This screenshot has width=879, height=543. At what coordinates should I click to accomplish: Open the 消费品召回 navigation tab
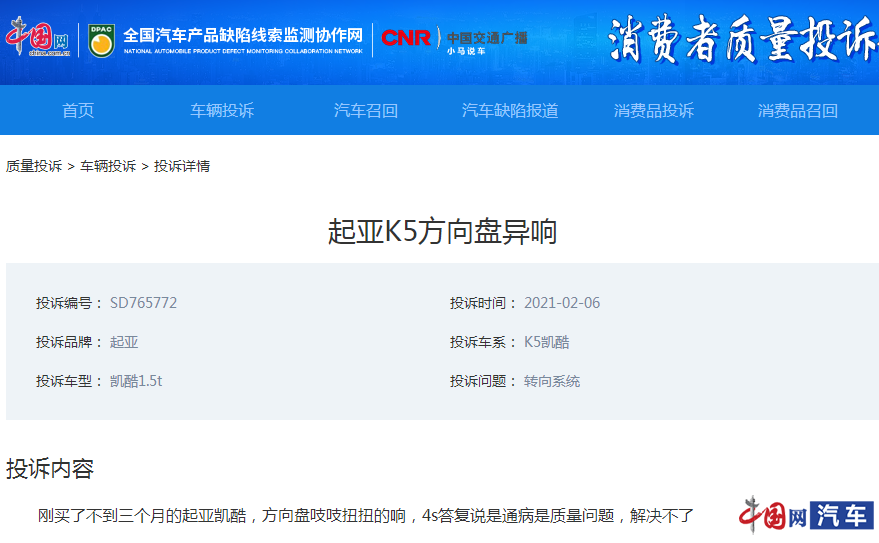798,110
